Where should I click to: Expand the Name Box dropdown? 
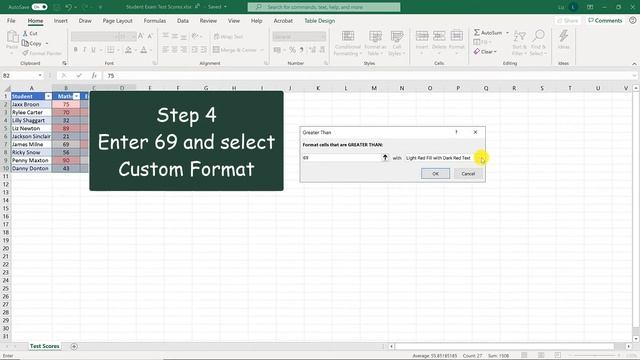click(40, 76)
